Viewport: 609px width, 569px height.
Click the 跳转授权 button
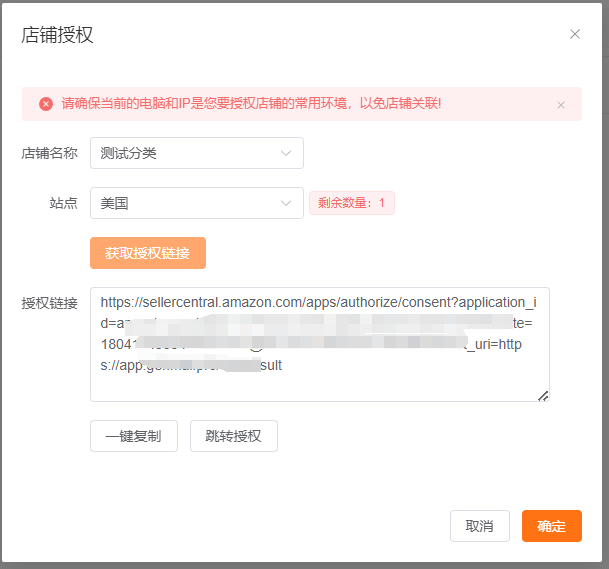[x=233, y=436]
